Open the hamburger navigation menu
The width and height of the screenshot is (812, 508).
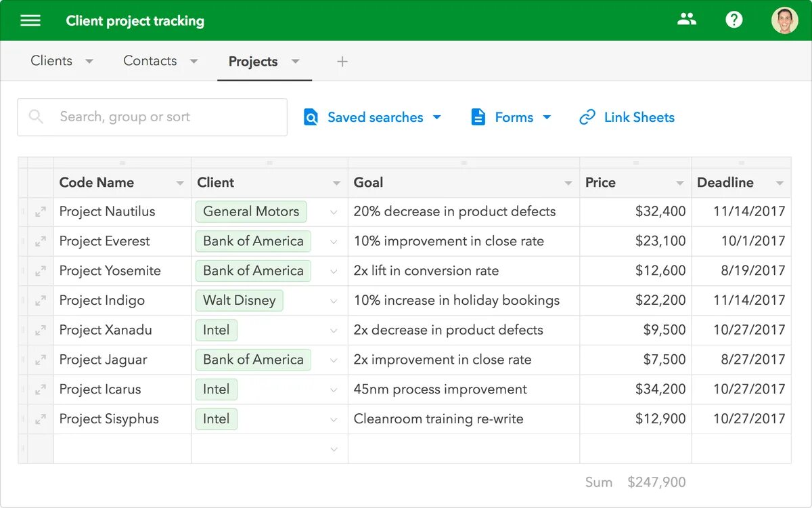[x=30, y=20]
